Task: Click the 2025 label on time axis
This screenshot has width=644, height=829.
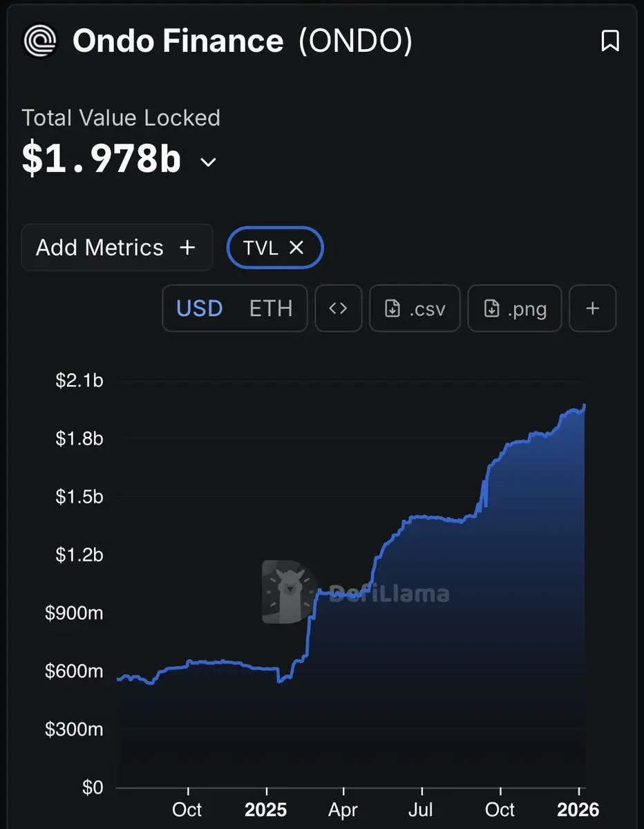Action: point(266,810)
